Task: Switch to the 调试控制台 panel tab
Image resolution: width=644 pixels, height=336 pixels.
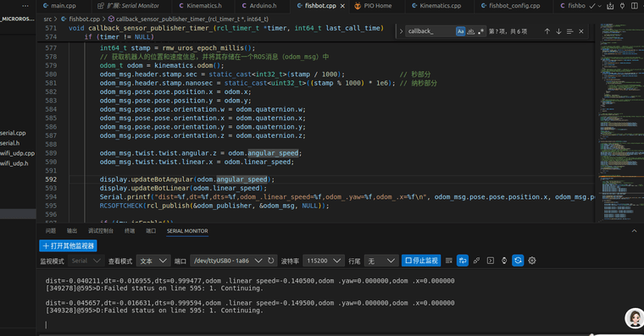Action: 101,231
